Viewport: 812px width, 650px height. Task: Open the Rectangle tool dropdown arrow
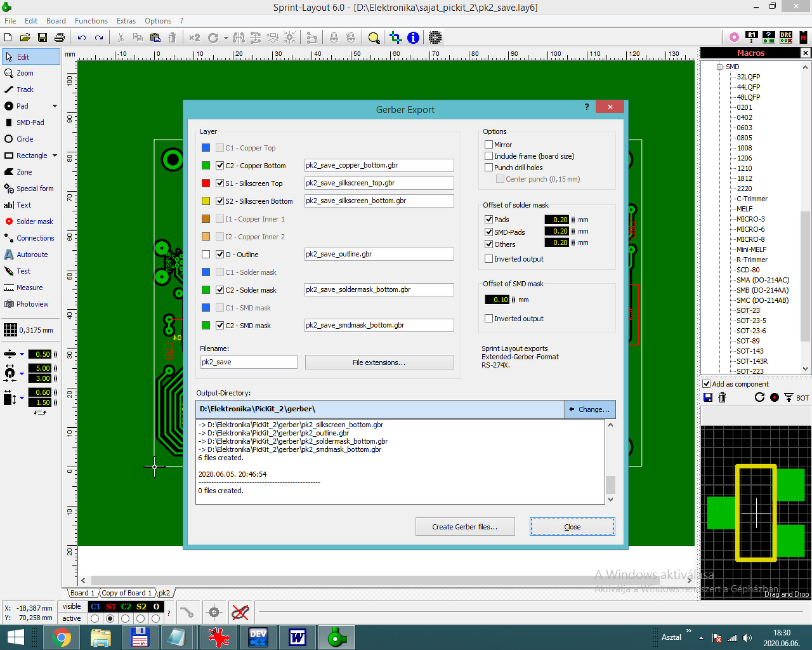55,156
